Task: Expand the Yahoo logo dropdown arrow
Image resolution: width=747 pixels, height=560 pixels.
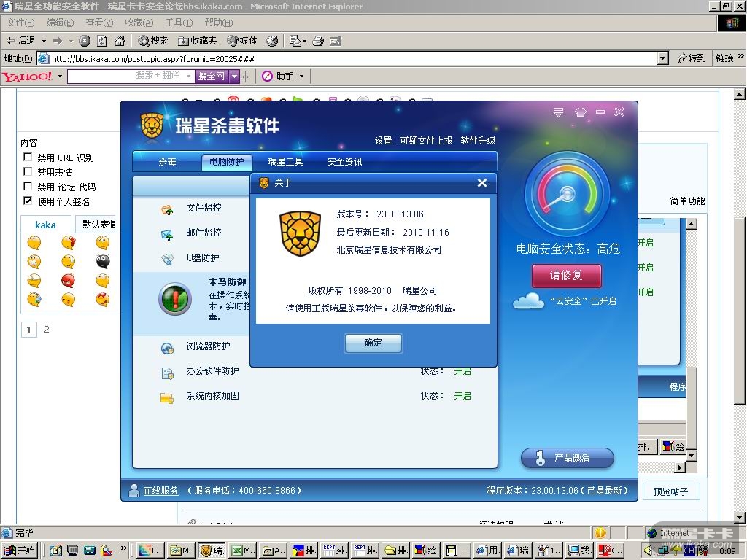Action: click(60, 76)
